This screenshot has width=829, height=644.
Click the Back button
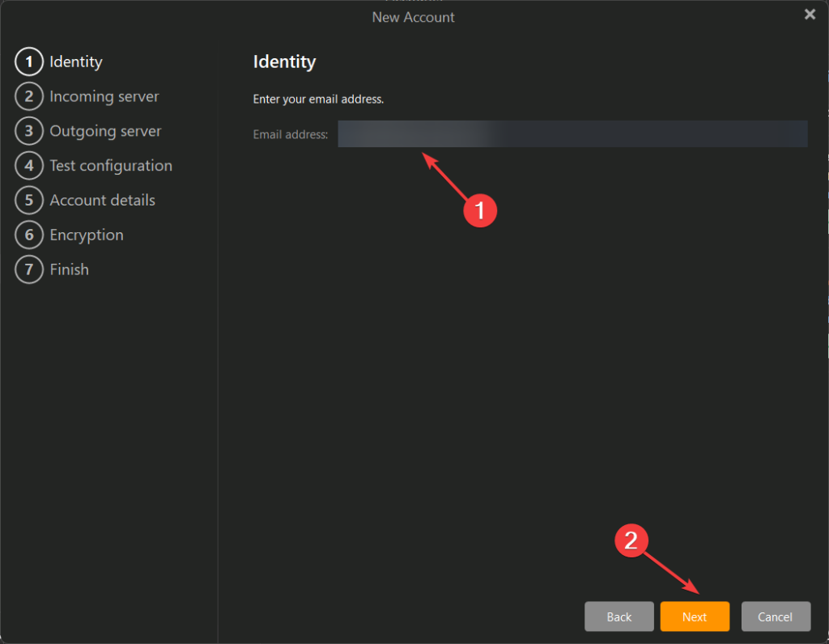(619, 616)
